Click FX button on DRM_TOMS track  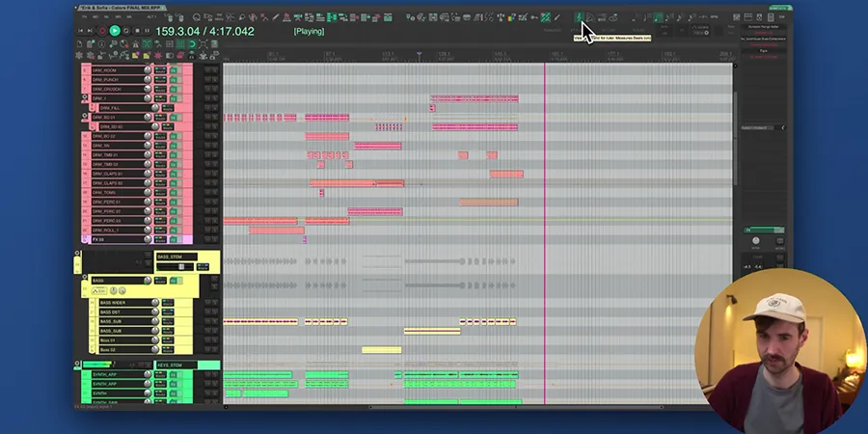pos(173,193)
